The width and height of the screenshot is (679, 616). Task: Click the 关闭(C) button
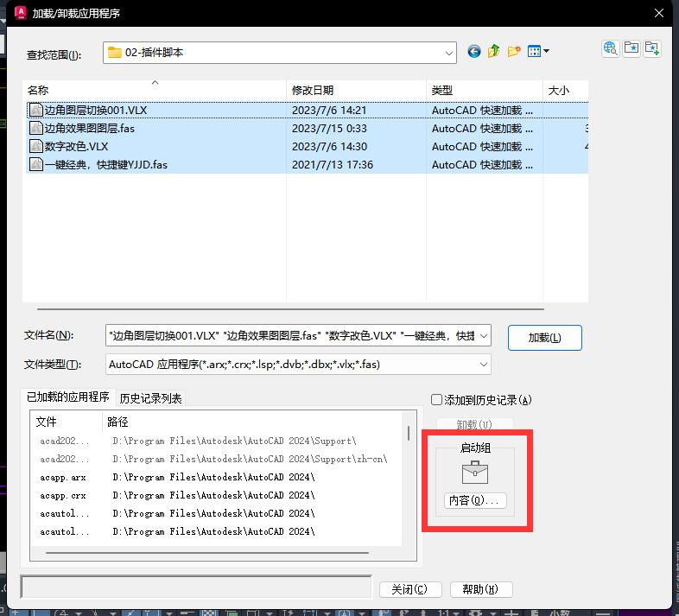pos(410,589)
